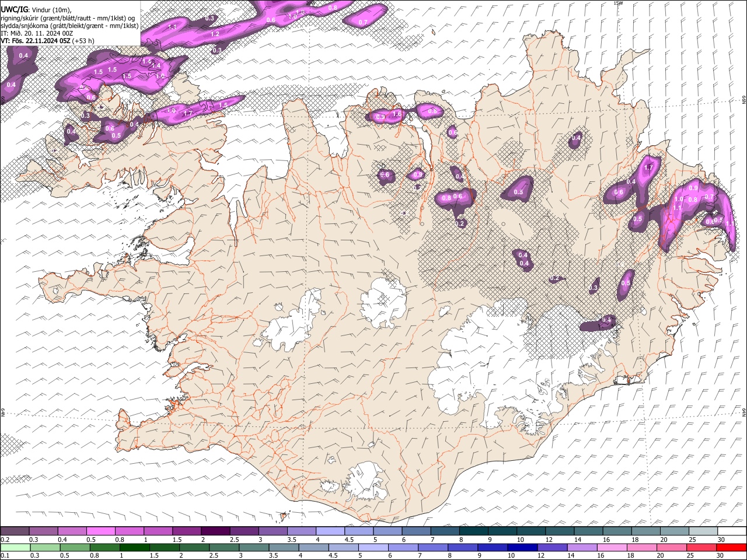Click the '15W' longitude label at the map top
The width and height of the screenshot is (747, 560).
point(618,3)
